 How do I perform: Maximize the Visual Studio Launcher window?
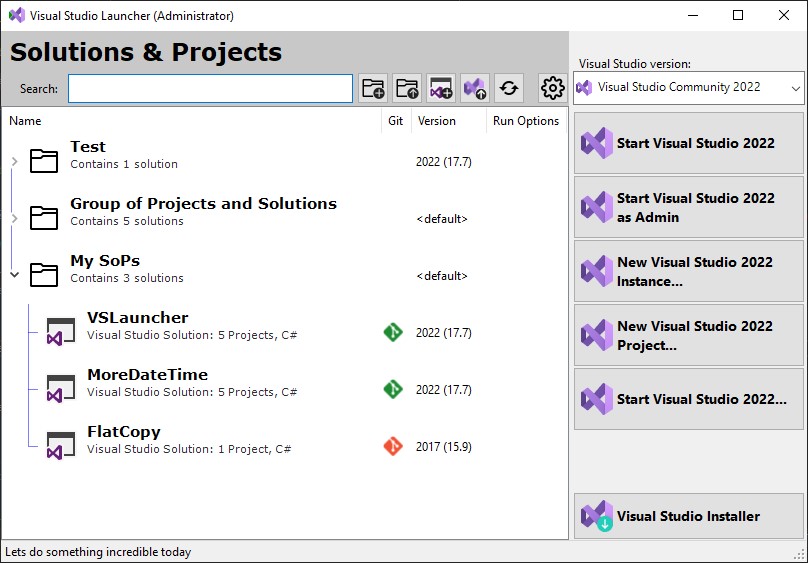[738, 15]
